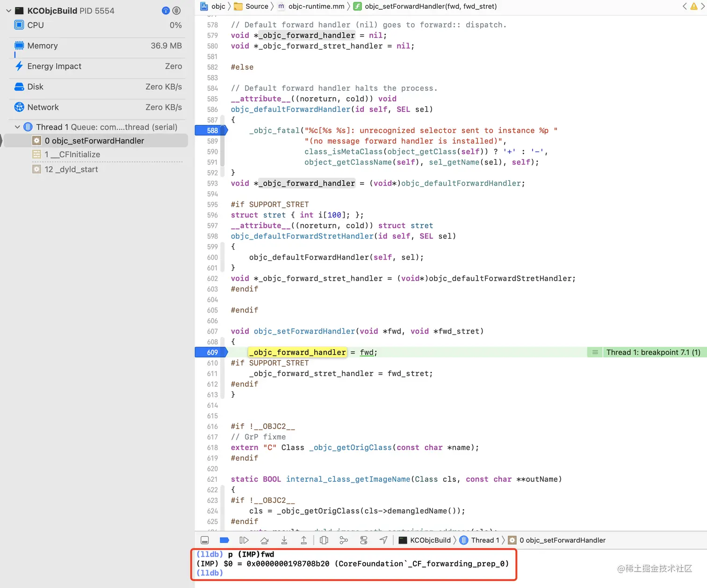The width and height of the screenshot is (707, 588).
Task: Click the KCObjcBuild terminal icon in navigator
Action: click(19, 10)
